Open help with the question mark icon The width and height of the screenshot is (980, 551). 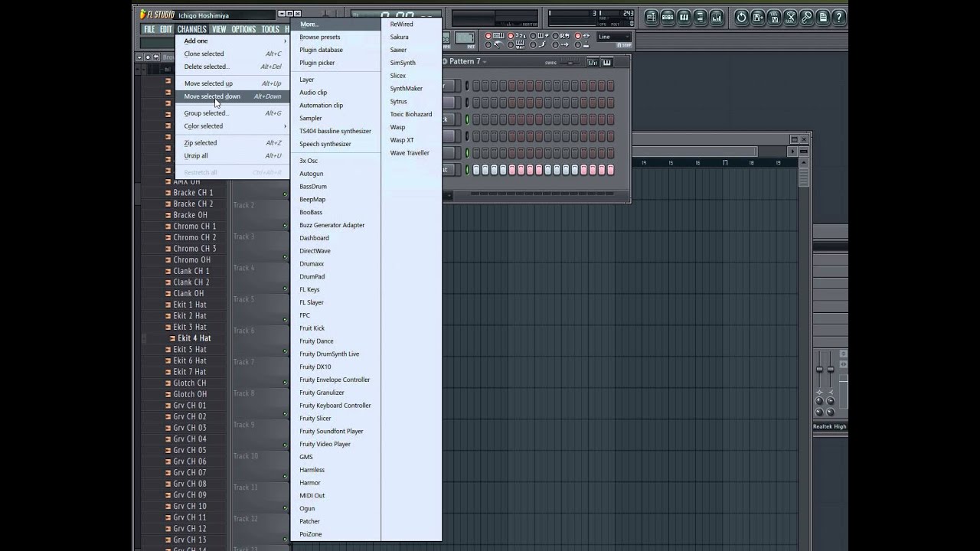839,17
